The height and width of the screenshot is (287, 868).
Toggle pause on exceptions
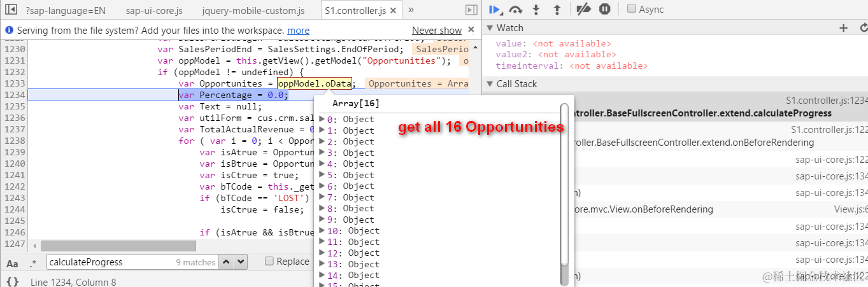point(604,9)
